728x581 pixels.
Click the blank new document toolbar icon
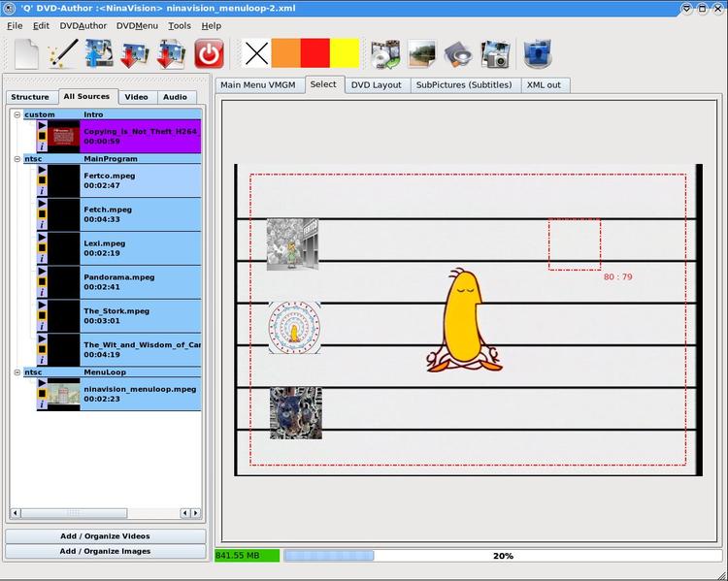click(26, 53)
